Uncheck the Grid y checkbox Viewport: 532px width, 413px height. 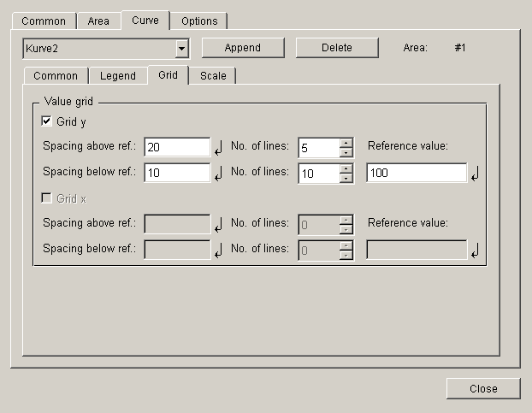(x=47, y=121)
